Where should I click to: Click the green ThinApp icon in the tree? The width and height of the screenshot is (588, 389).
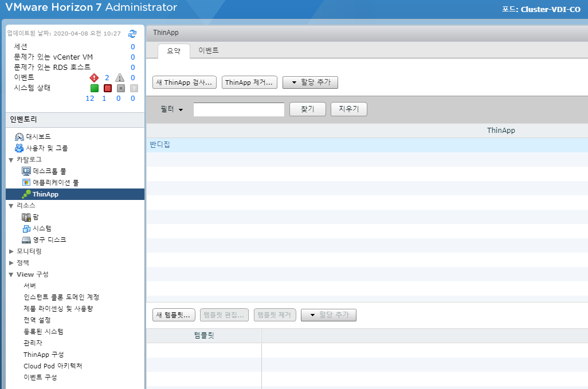click(x=26, y=194)
